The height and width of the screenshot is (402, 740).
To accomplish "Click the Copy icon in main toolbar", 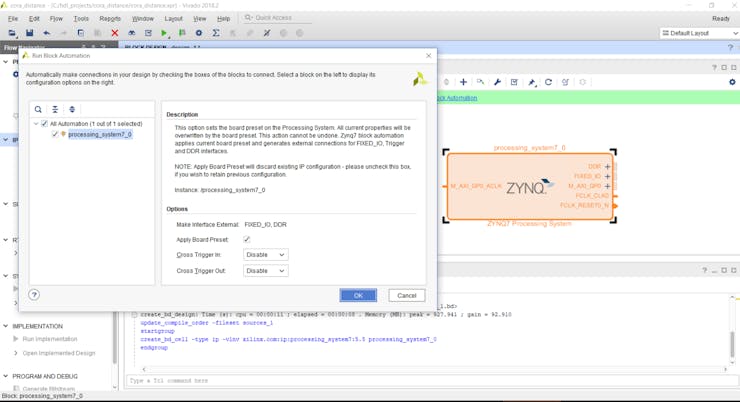I will point(81,33).
